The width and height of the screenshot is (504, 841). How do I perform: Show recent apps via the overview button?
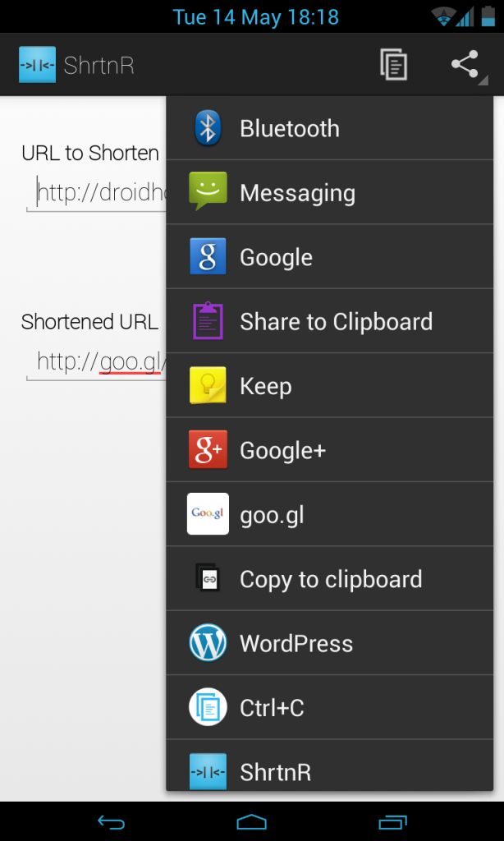(392, 822)
